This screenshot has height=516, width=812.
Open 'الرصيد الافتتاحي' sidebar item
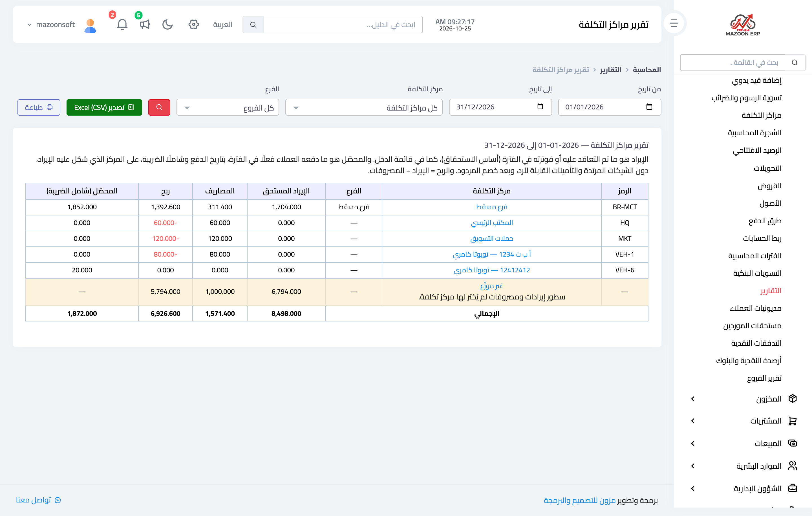[757, 150]
